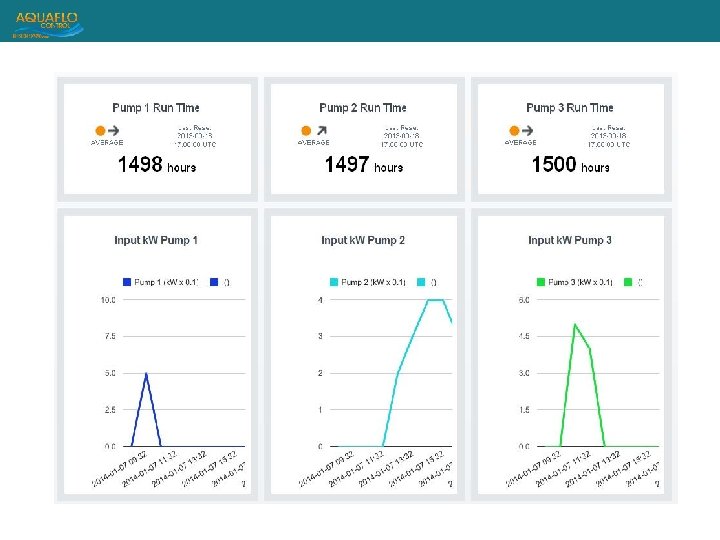
Task: Click the second green legend swatch in Pump 3 chart
Action: (628, 282)
